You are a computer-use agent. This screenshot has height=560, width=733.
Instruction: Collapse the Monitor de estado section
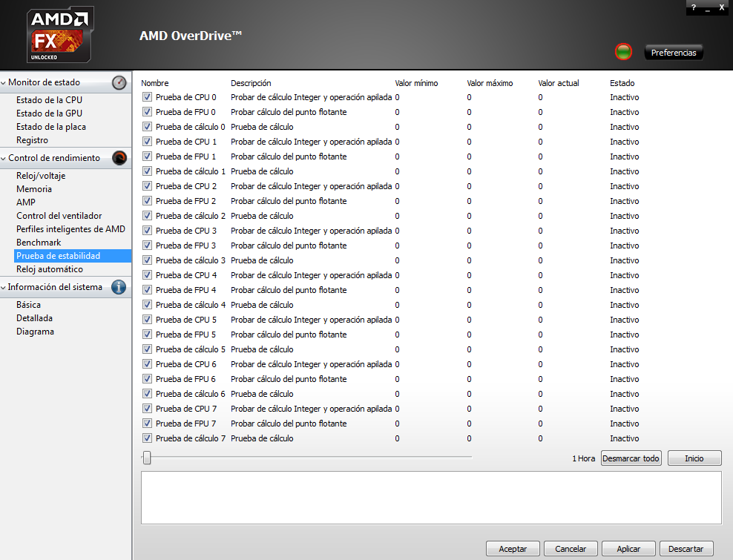4,83
